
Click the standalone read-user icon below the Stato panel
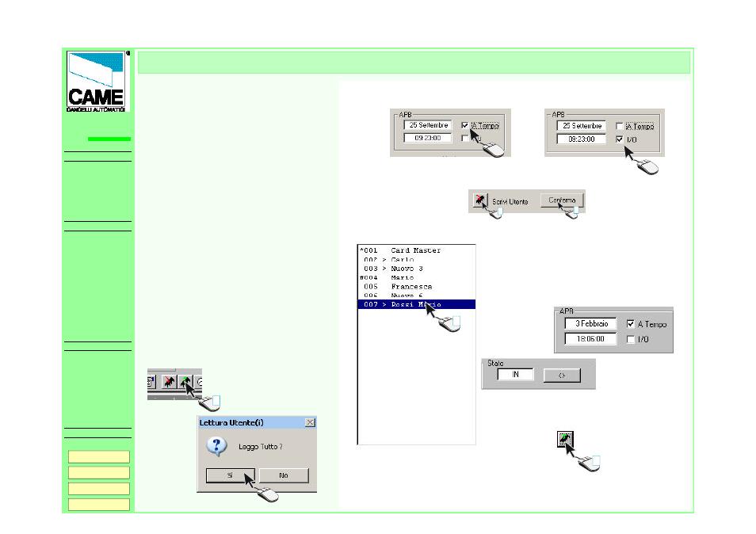click(x=564, y=439)
